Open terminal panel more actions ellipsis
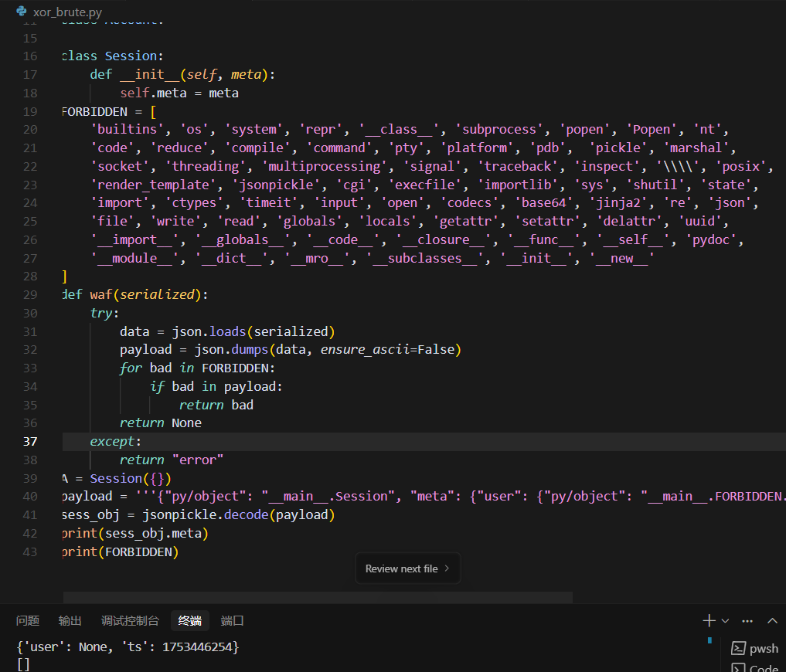Image resolution: width=786 pixels, height=672 pixels. pyautogui.click(x=747, y=621)
